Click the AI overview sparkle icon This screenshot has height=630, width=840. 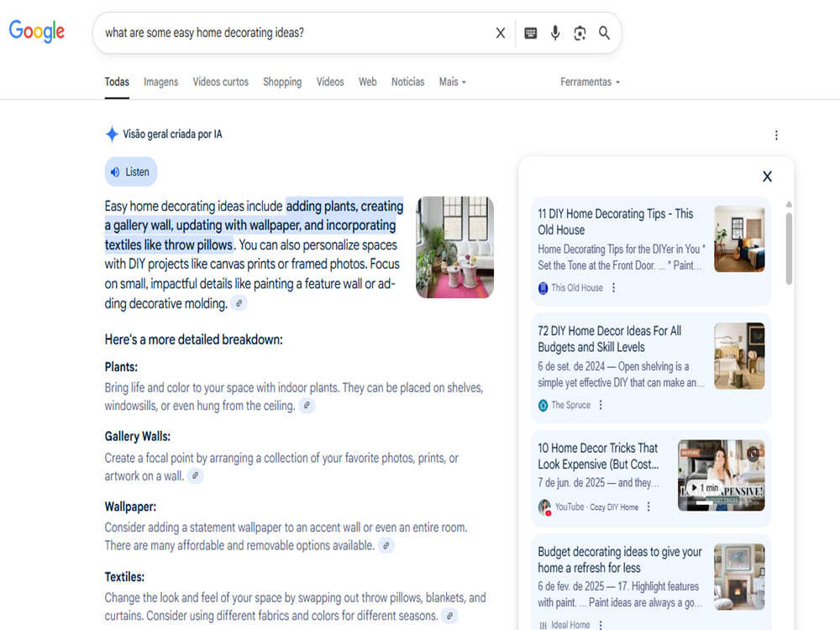(112, 134)
